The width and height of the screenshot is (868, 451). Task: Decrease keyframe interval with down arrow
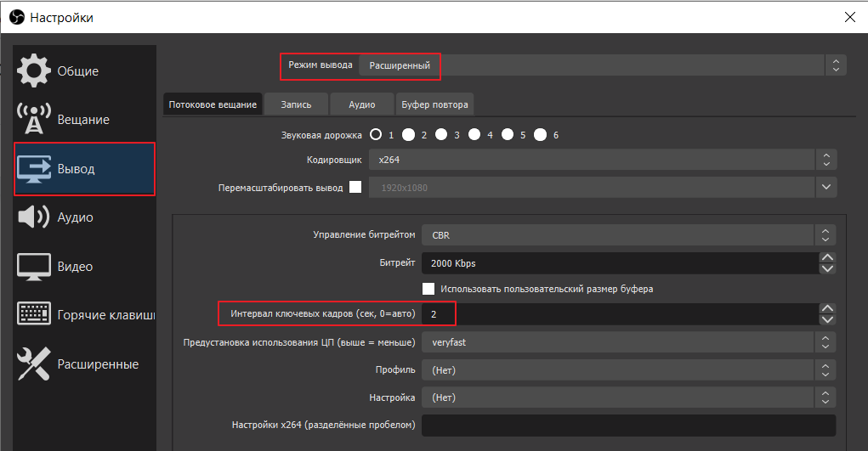826,319
